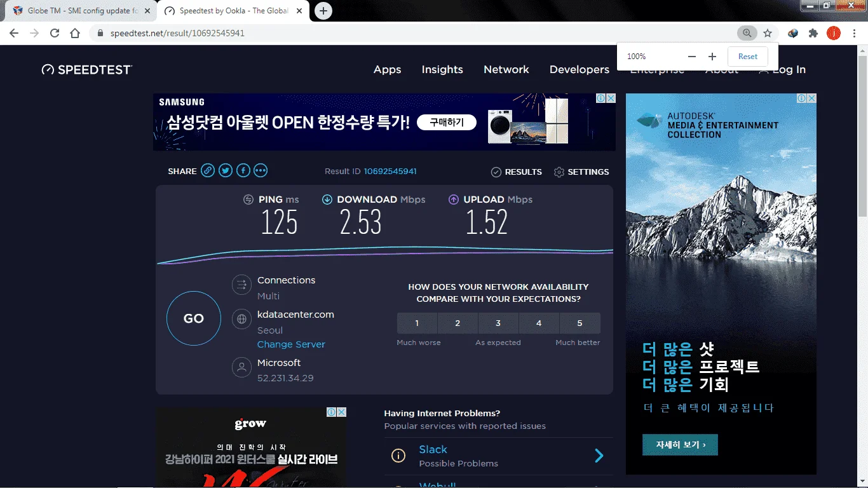Click the download value 2.53
The image size is (868, 488).
(360, 222)
